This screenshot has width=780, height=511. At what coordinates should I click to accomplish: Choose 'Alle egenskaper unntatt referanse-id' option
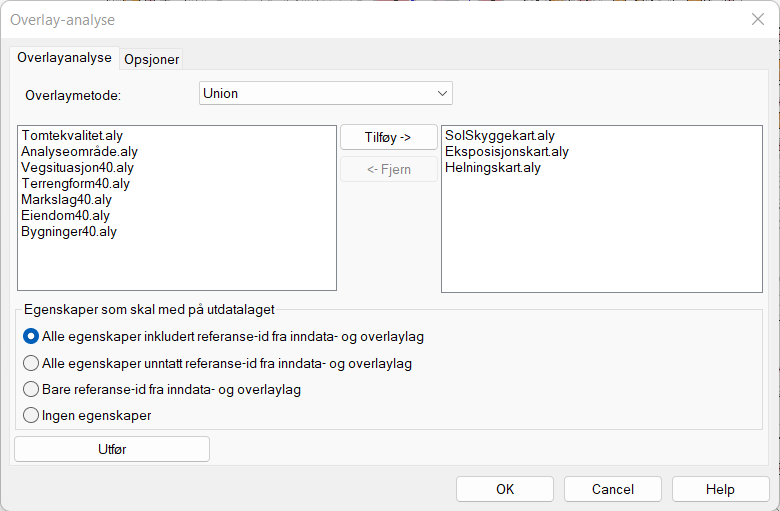(31, 363)
